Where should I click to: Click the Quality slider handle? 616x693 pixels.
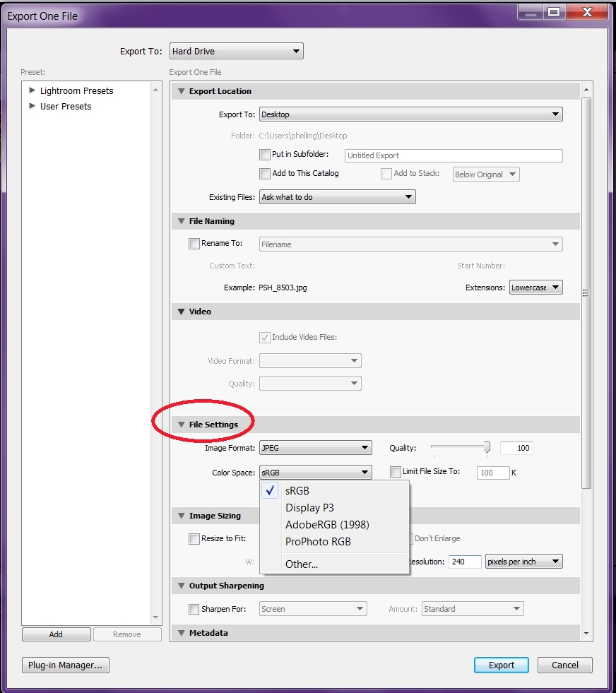487,447
